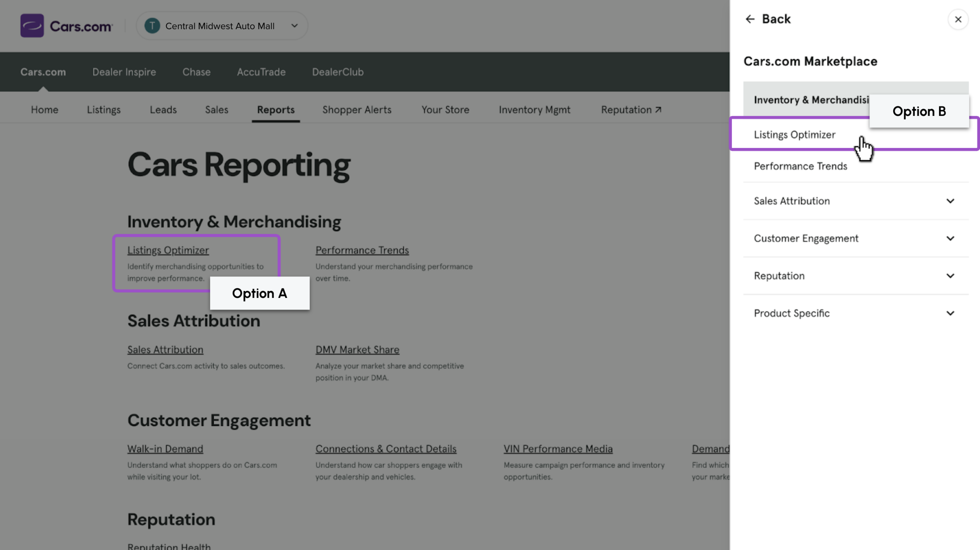Open the Central Midwest Auto Mall dropdown
Image resolution: width=980 pixels, height=550 pixels.
[x=222, y=26]
